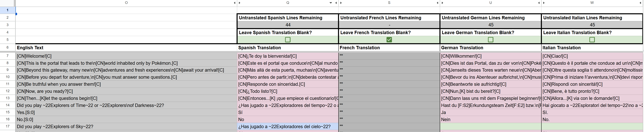Click the unhide-column arrow right of column Q
Screen dimensions: 644x132
336,3
